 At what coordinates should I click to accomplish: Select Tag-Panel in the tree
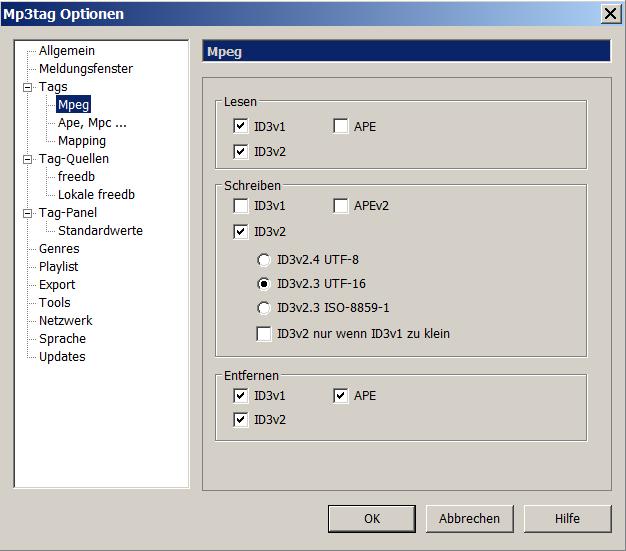coord(67,212)
